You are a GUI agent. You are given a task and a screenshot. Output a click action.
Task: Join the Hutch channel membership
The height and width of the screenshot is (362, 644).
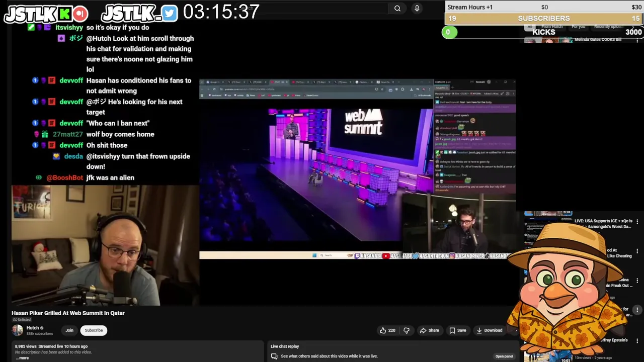coord(69,330)
